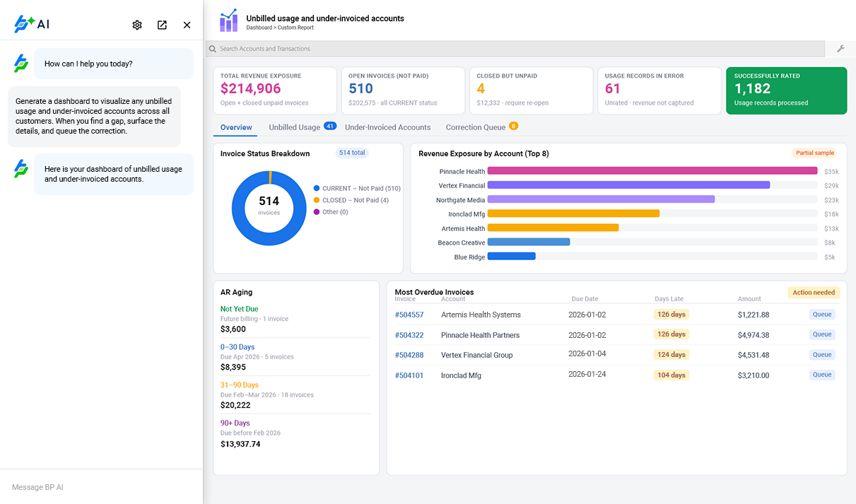
Task: Open the Total Revenue Exposure card
Action: [x=275, y=90]
